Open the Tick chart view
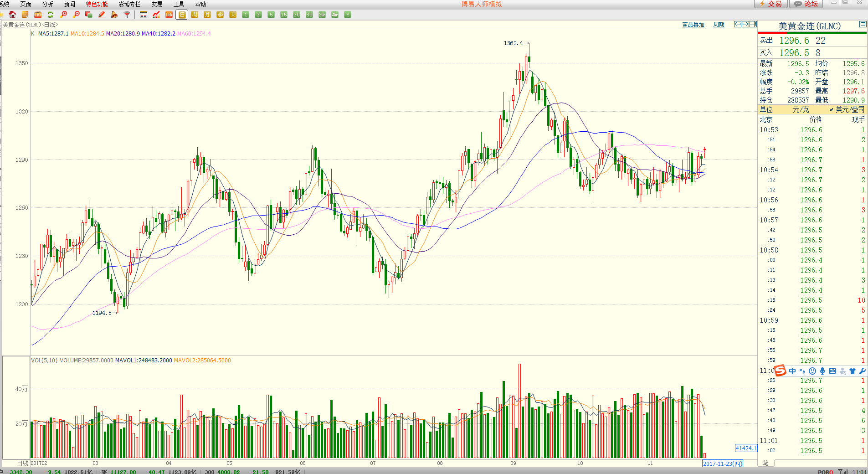The image size is (868, 474). 169,15
